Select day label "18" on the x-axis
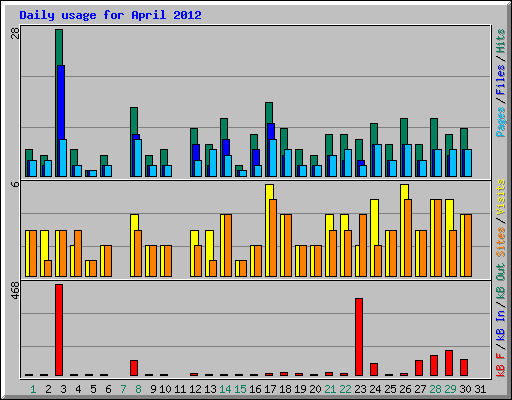This screenshot has width=512, height=400. pos(285,389)
